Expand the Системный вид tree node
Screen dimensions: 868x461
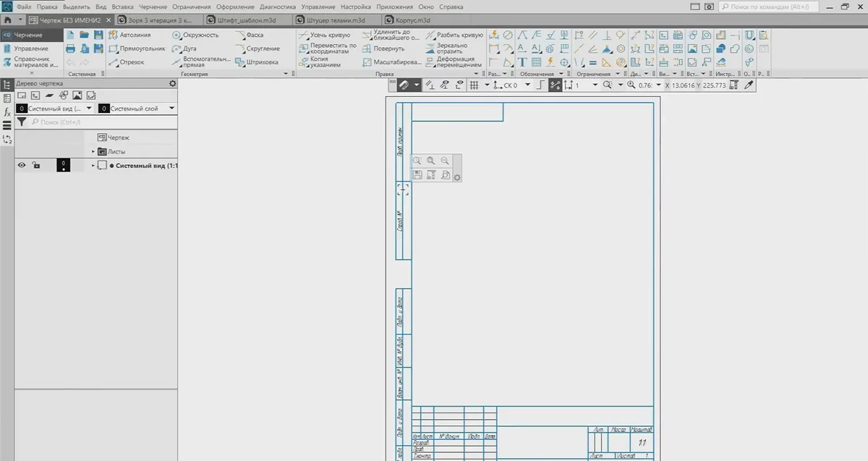click(x=93, y=166)
